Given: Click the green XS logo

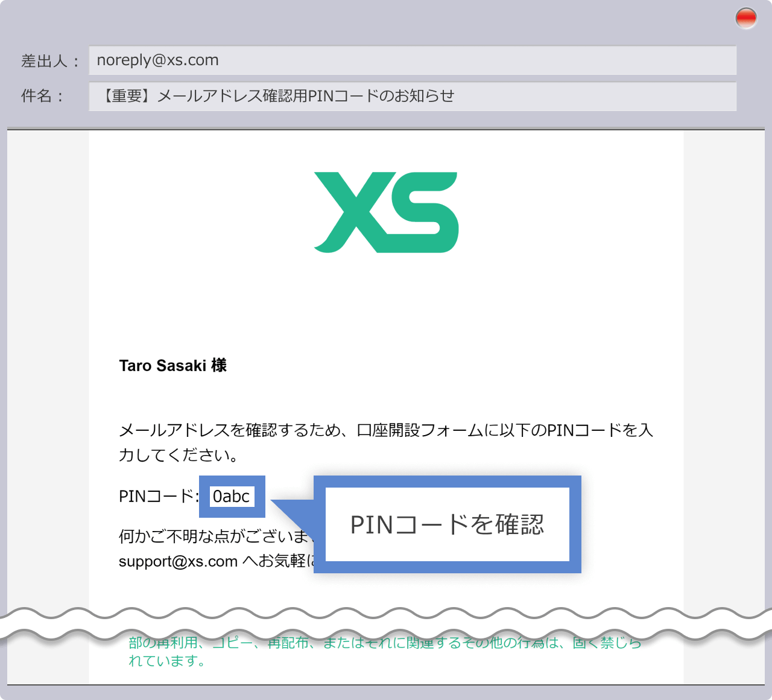Looking at the screenshot, I should click(x=386, y=212).
